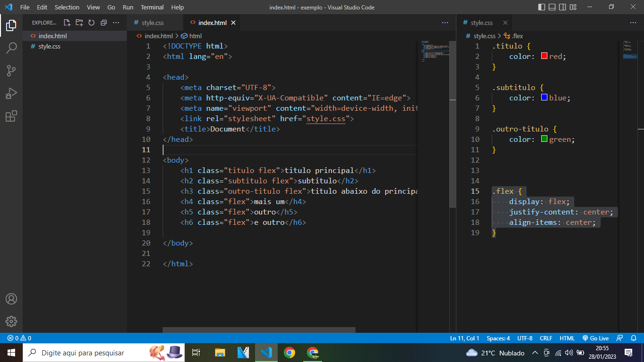Open the Accounts menu icon
This screenshot has height=362, width=644.
point(11,299)
